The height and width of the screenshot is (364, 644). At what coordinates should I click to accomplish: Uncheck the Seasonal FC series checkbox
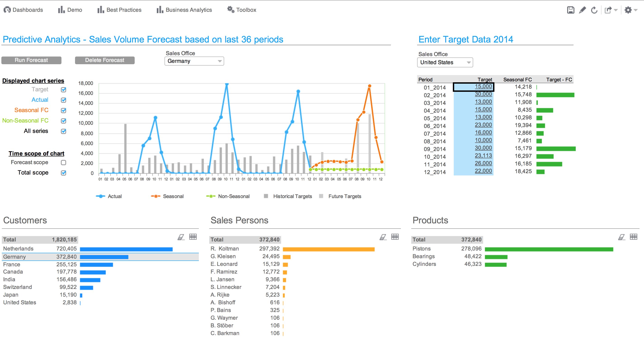pos(63,110)
